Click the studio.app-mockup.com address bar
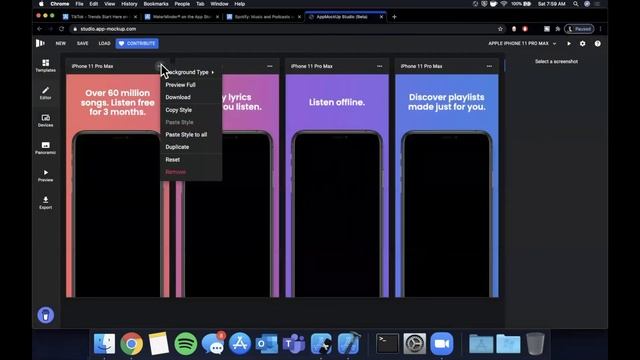Screen dimensions: 640x360 point(286,29)
